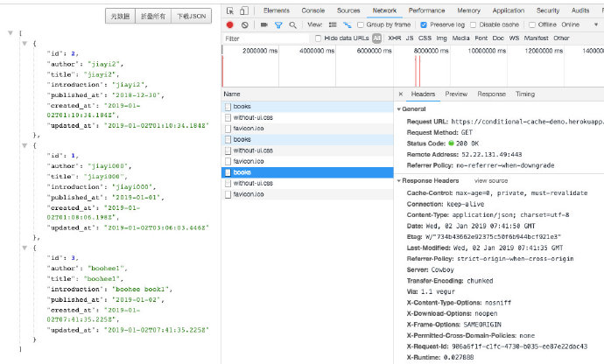
Task: Open the Console tab
Action: [313, 10]
